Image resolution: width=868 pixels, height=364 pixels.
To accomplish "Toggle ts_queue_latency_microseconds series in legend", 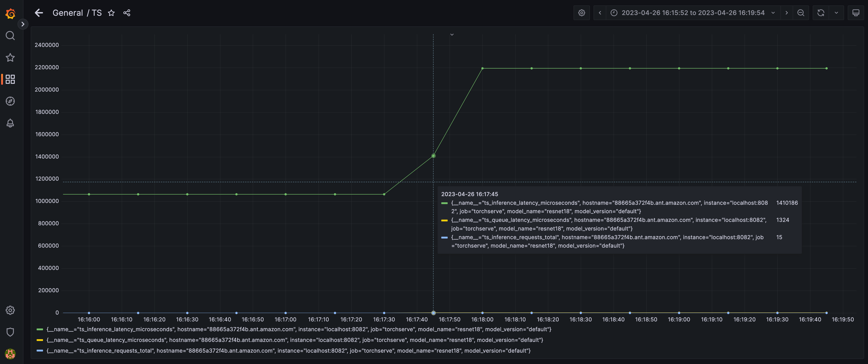I will point(294,340).
